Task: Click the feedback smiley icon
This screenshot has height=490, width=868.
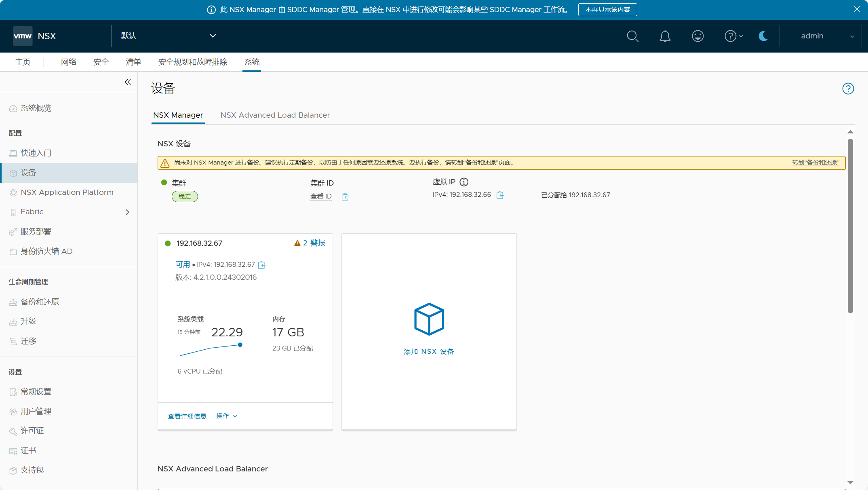Action: [x=697, y=36]
